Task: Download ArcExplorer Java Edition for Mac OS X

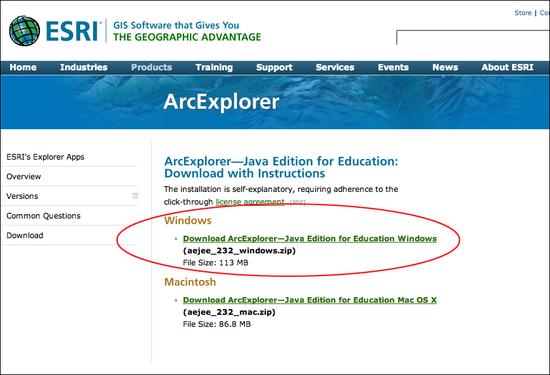Action: point(310,300)
